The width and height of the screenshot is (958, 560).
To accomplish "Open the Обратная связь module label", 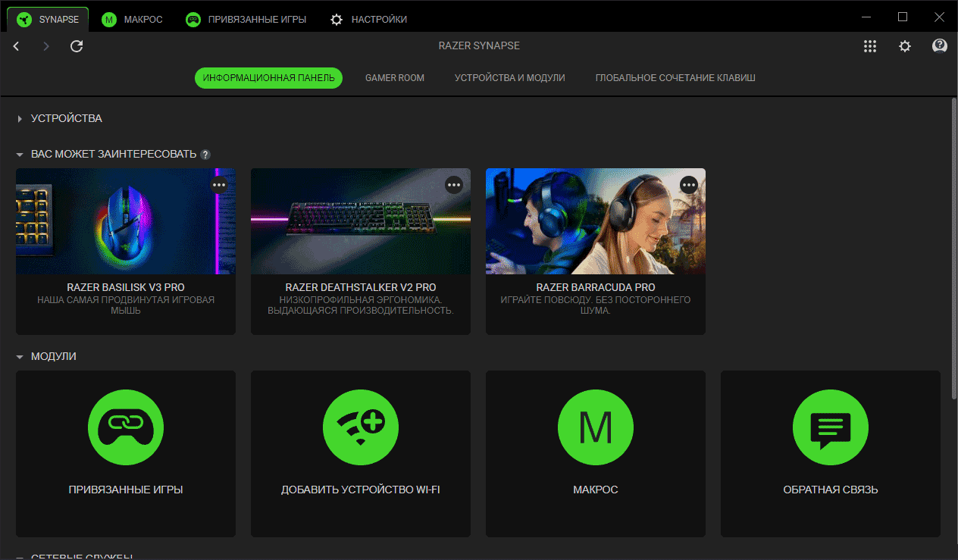I will coord(831,490).
